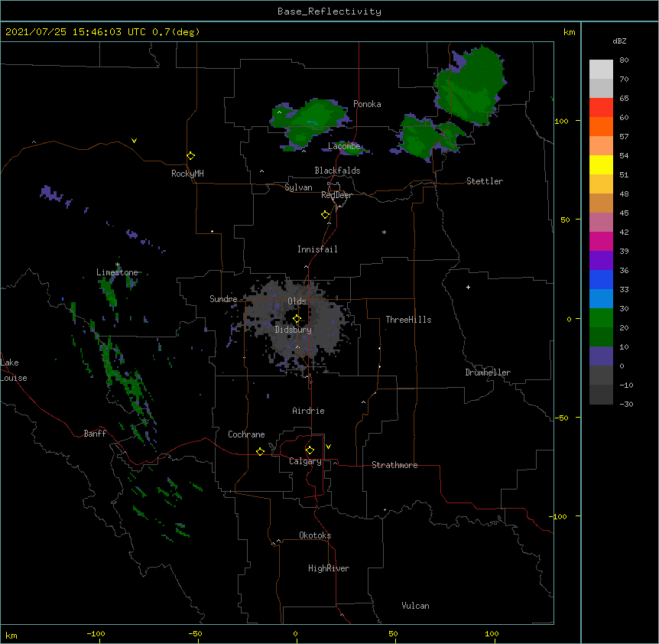Screen dimensions: 659x644
Task: Click the yellow radar marker at Olds
Action: [297, 319]
